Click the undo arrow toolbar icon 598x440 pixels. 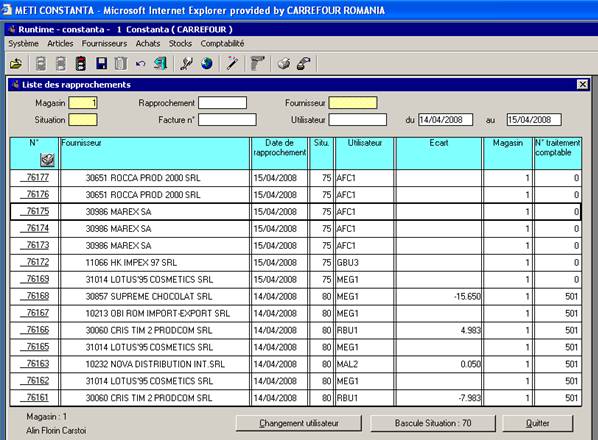tap(141, 64)
